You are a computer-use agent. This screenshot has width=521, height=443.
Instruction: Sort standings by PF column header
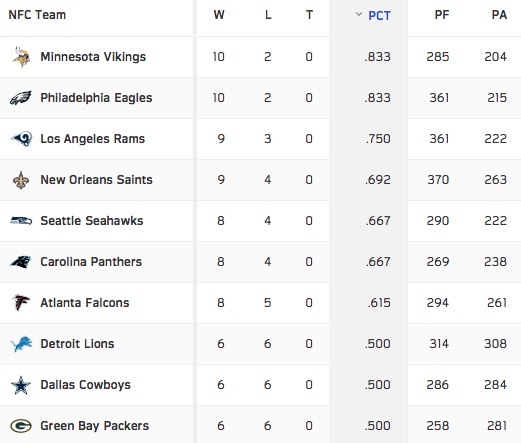[442, 15]
